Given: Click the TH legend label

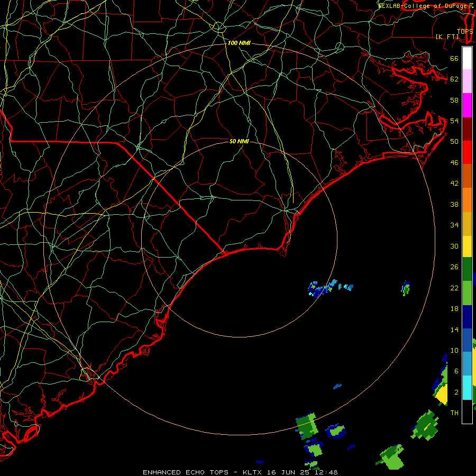Looking at the screenshot, I should (454, 413).
